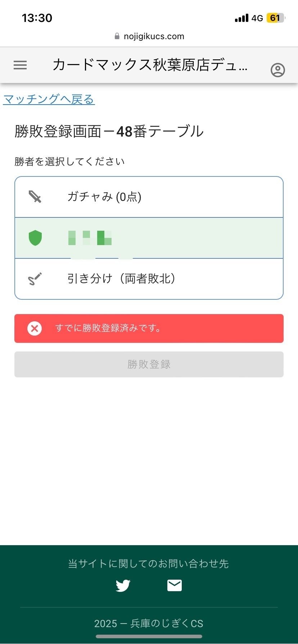Tap the home indicator bar at bottom
The height and width of the screenshot is (644, 298).
tap(149, 636)
